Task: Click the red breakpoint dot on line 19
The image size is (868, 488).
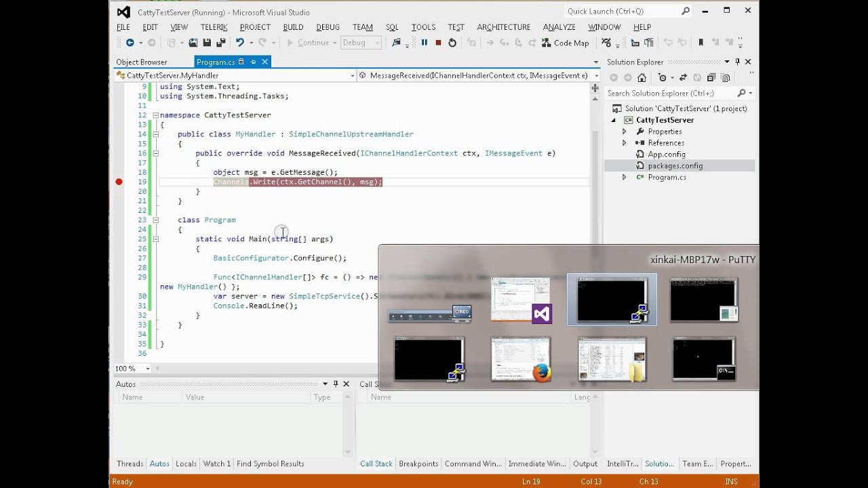Action: coord(119,182)
